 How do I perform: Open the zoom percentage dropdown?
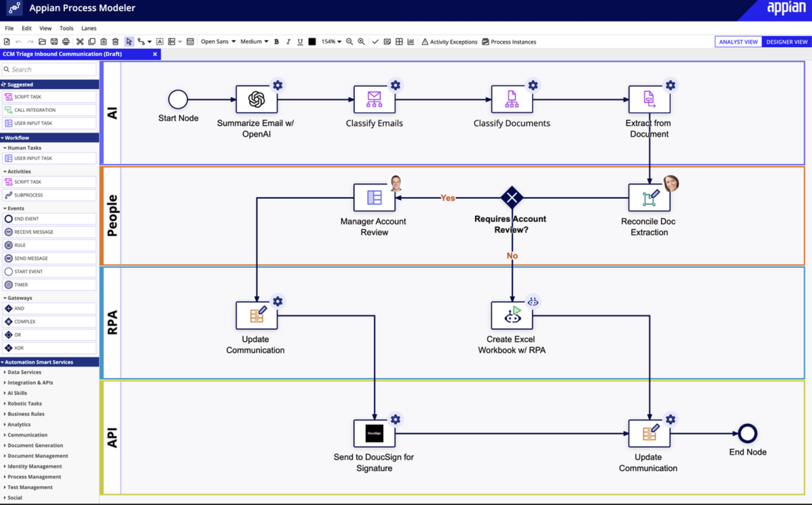pos(331,41)
